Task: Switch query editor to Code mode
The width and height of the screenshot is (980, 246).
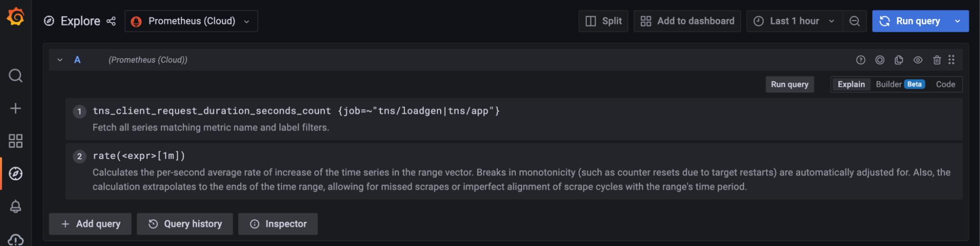Action: (945, 84)
